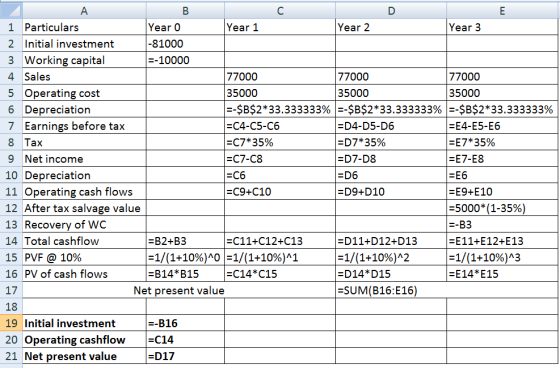This screenshot has width=560, height=368.
Task: Click the Year 3 sales value 77000
Action: (502, 76)
